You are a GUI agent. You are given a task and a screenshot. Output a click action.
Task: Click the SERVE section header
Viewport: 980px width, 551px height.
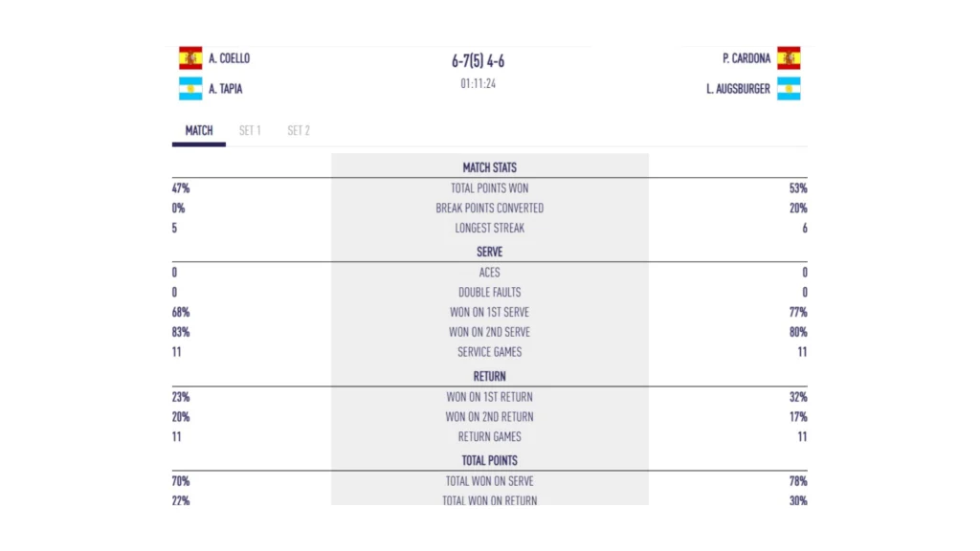(x=489, y=252)
